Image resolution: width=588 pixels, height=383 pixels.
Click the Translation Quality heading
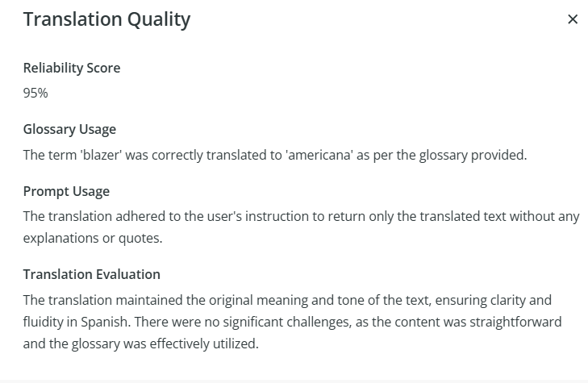pos(106,19)
